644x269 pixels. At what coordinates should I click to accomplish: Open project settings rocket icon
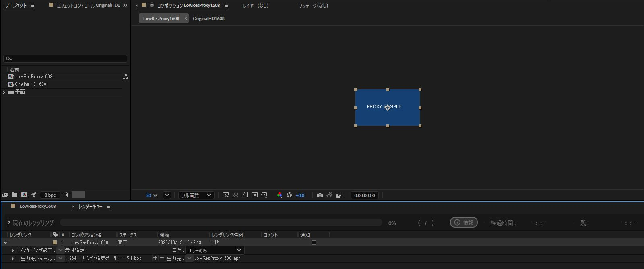[34, 195]
